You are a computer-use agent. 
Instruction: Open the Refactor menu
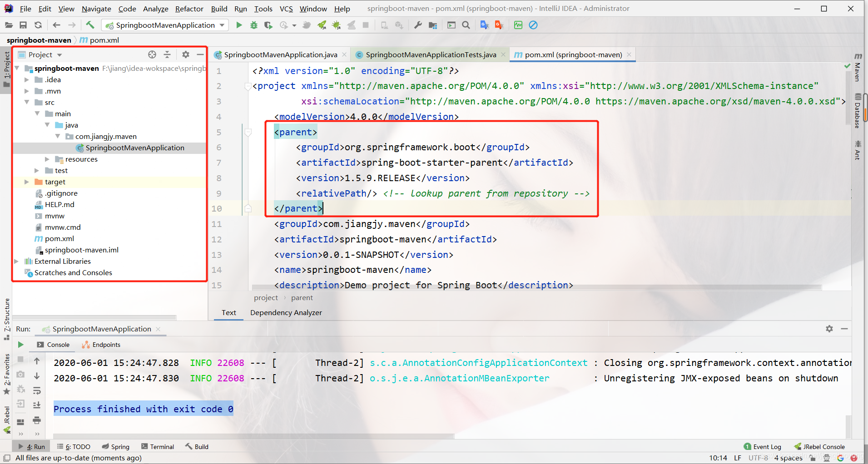pos(189,9)
